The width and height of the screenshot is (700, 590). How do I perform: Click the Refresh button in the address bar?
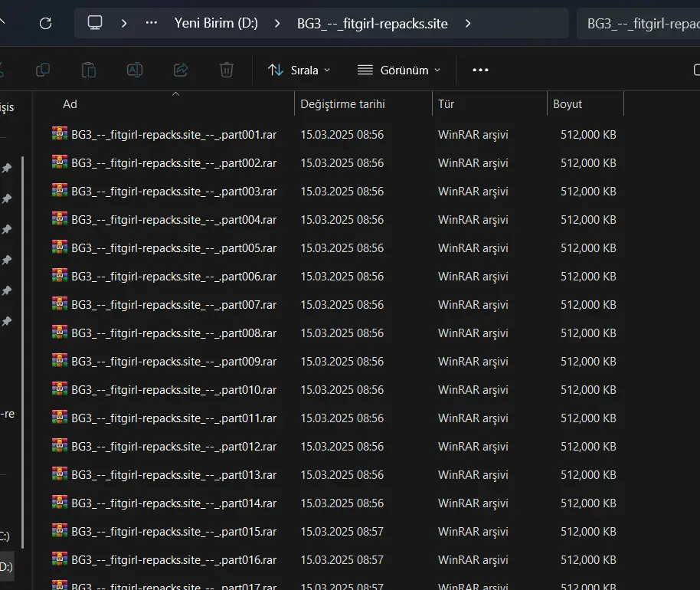[x=45, y=23]
